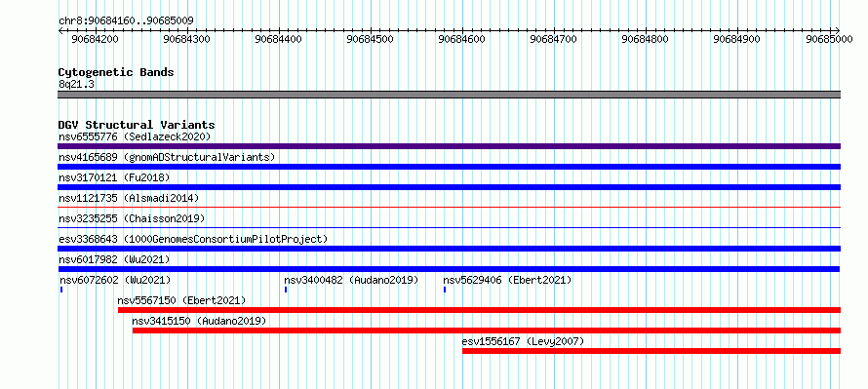The width and height of the screenshot is (868, 389).
Task: Click the small blue nsv6072602 marker
Action: coord(61,290)
